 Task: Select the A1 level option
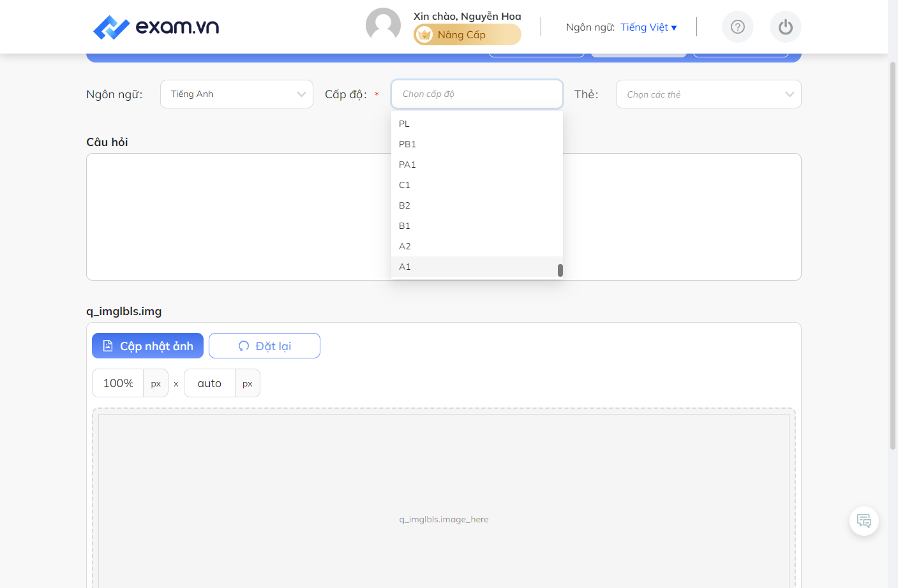coord(477,267)
